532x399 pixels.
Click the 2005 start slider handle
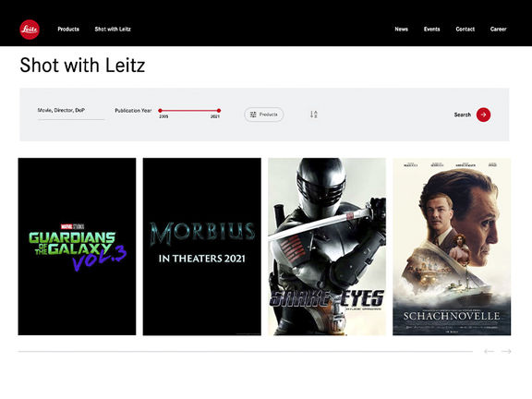click(160, 111)
